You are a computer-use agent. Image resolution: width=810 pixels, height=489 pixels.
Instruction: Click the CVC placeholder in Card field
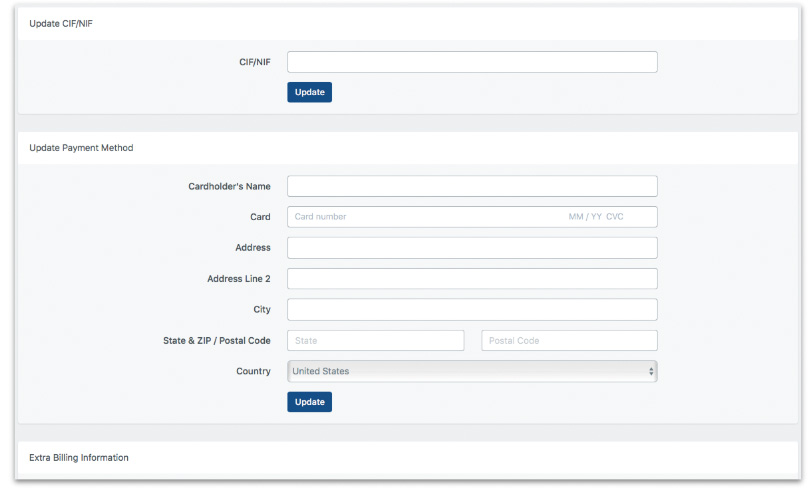coord(615,217)
